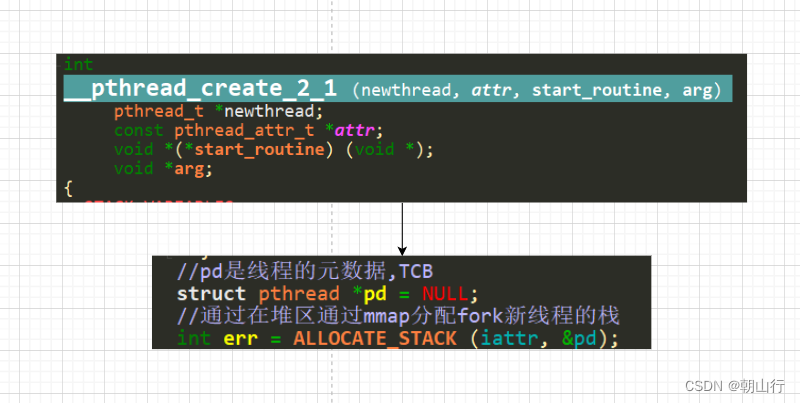Click the 'struct pthread *pd = NULL;' line
This screenshot has width=800, height=403.
[328, 294]
